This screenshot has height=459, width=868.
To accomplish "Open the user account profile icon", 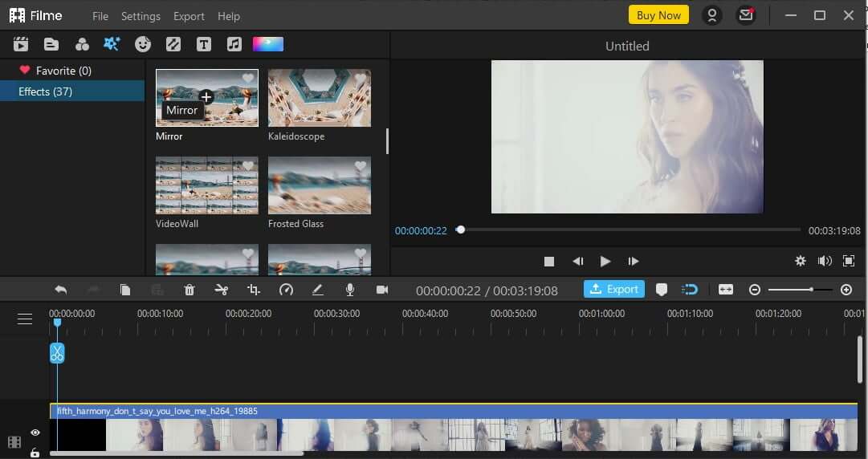I will (x=712, y=15).
